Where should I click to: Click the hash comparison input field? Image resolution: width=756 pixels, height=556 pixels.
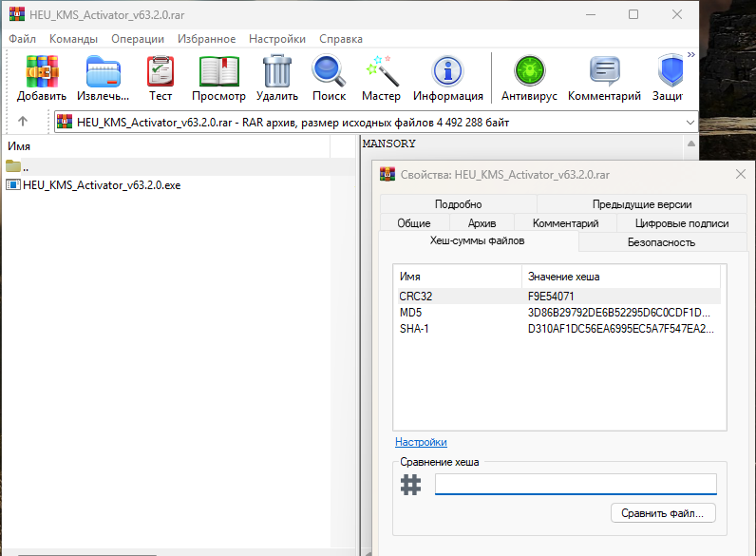click(x=576, y=484)
